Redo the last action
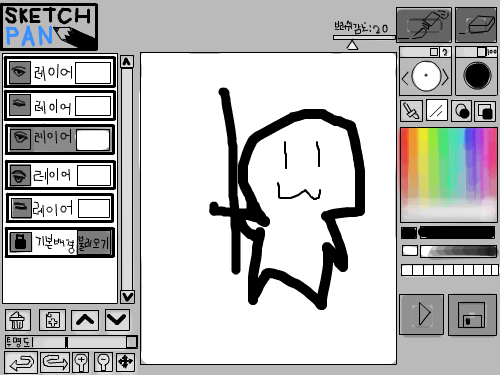 (55, 362)
